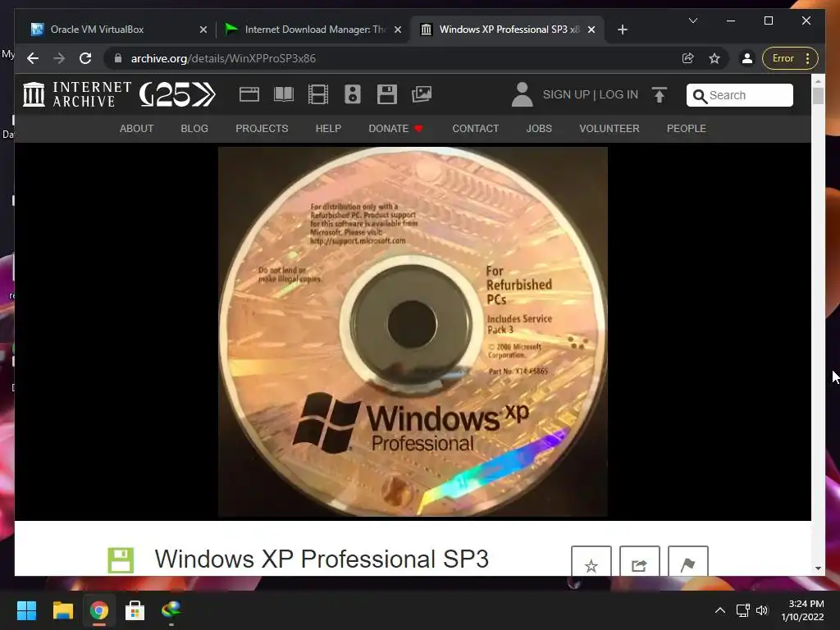Image resolution: width=840 pixels, height=630 pixels.
Task: Click the browser forward arrow
Action: 59,58
